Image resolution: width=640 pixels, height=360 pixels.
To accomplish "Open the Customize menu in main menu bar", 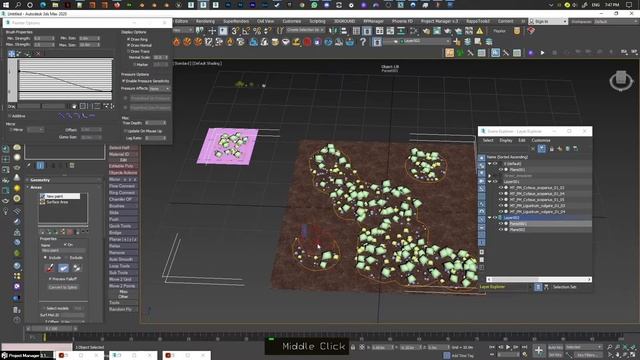I will point(291,21).
